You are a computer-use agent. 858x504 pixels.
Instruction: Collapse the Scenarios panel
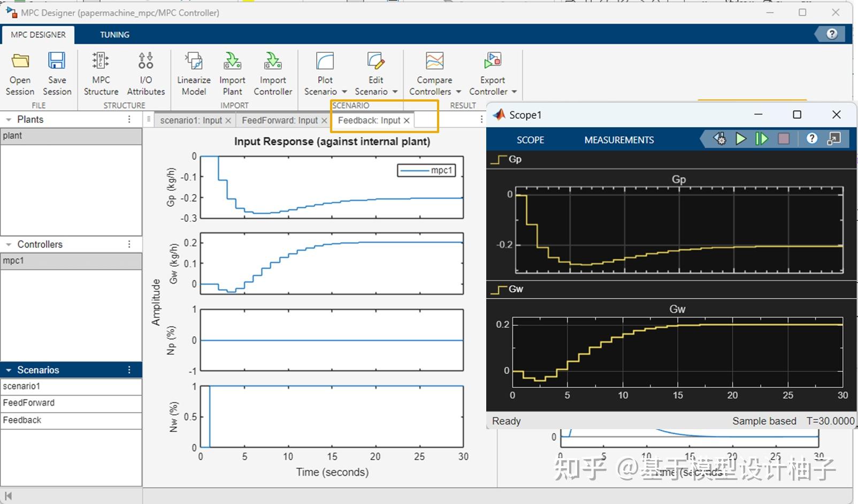click(9, 369)
